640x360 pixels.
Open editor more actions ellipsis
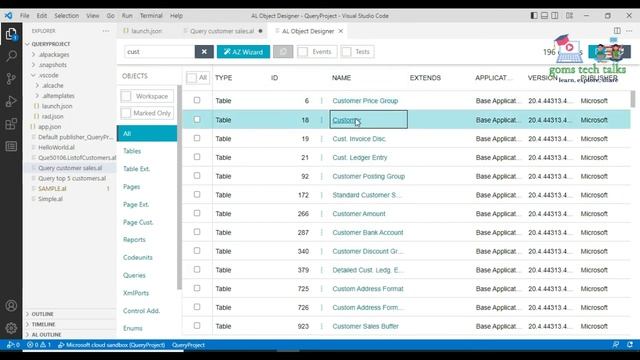[x=629, y=31]
